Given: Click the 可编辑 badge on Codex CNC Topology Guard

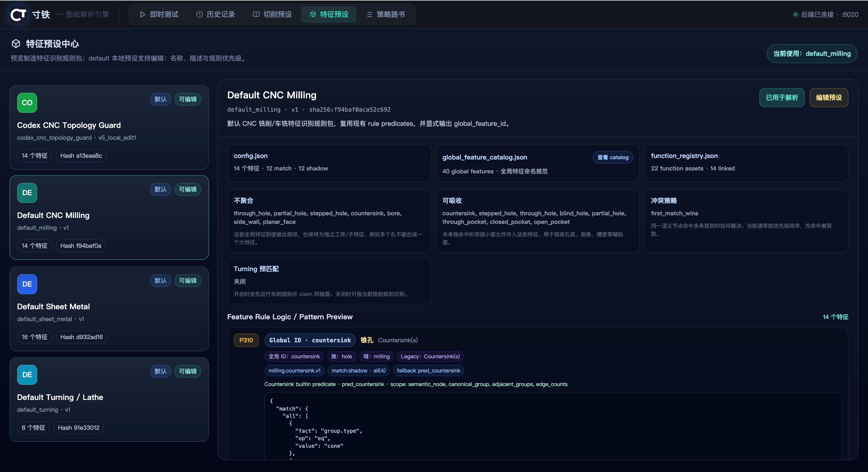Looking at the screenshot, I should [188, 99].
